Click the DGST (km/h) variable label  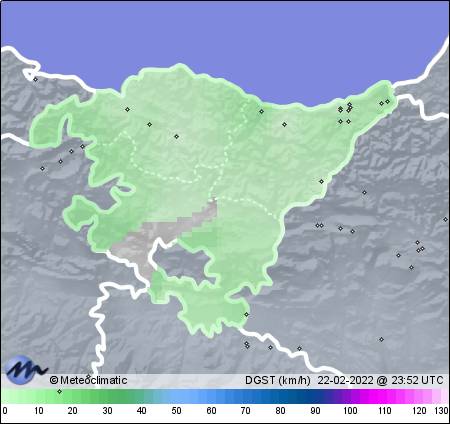click(277, 380)
